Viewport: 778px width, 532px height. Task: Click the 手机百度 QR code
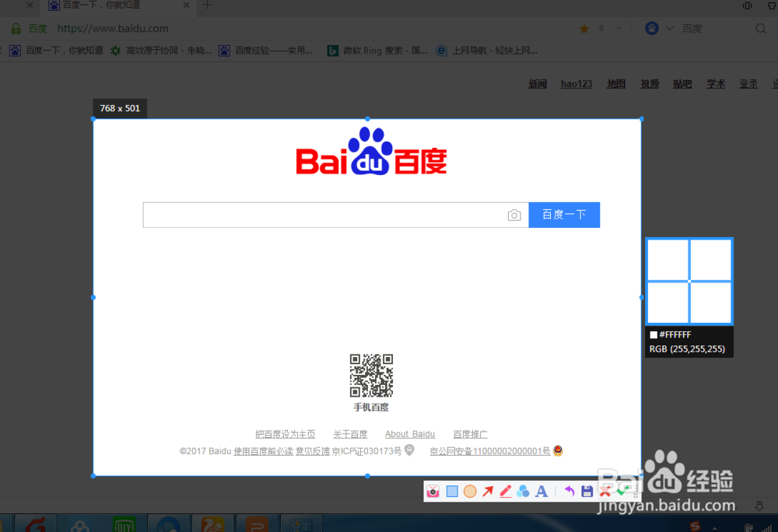click(x=371, y=376)
